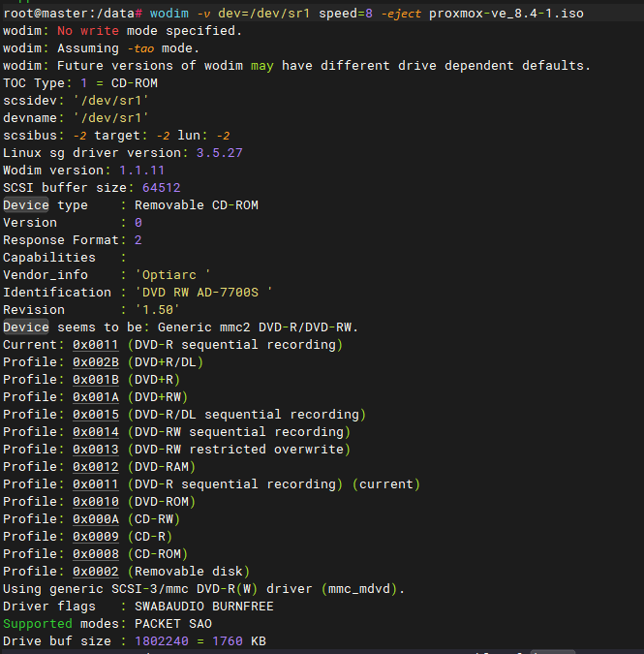Click the devname '/dev/sr1' value
The width and height of the screenshot is (644, 654).
(x=110, y=118)
